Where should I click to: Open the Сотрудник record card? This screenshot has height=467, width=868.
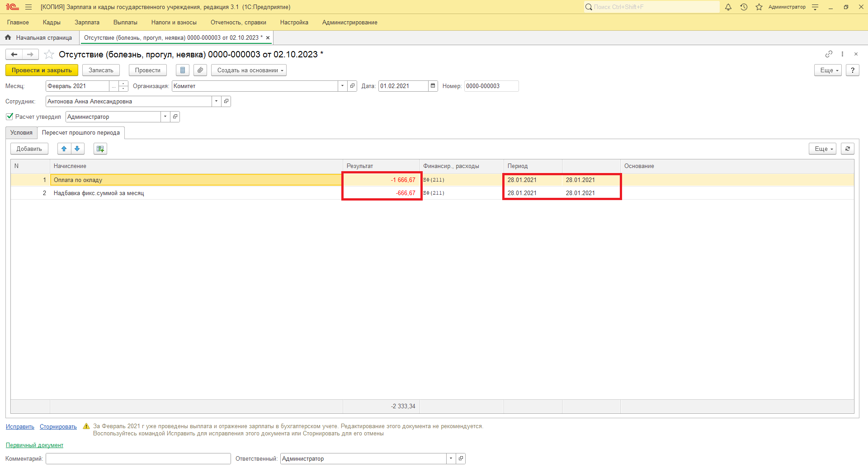pyautogui.click(x=226, y=101)
